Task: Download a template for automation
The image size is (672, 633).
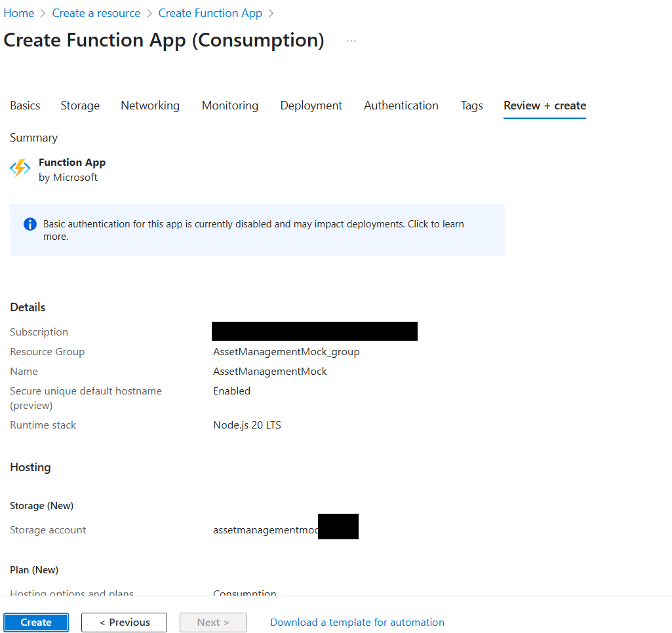Action: click(x=357, y=622)
